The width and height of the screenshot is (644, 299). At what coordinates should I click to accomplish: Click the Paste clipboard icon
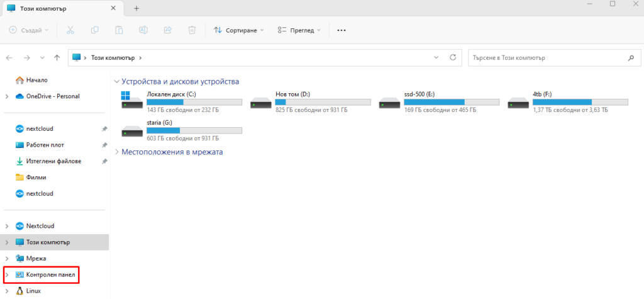pos(119,30)
